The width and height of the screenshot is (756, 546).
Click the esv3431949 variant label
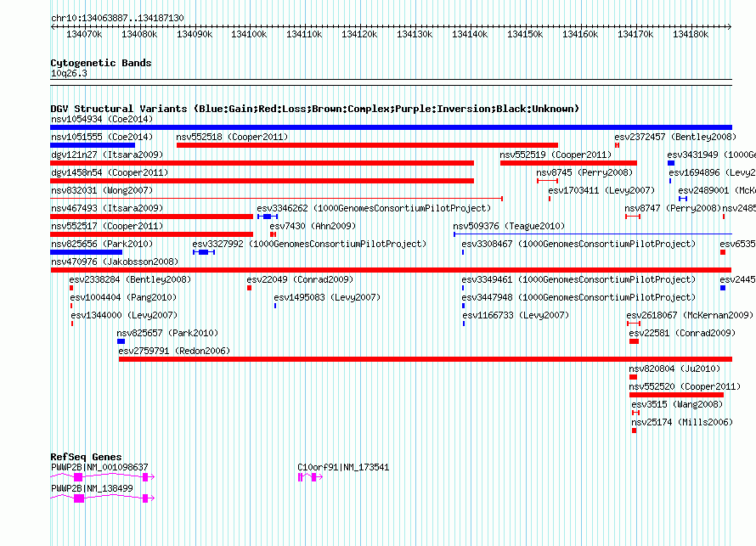coord(711,155)
